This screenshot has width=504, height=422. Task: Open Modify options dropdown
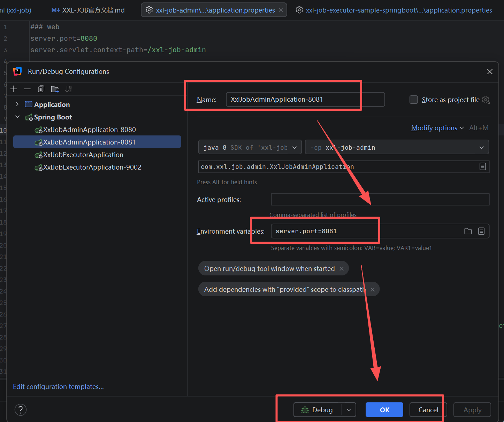click(437, 128)
